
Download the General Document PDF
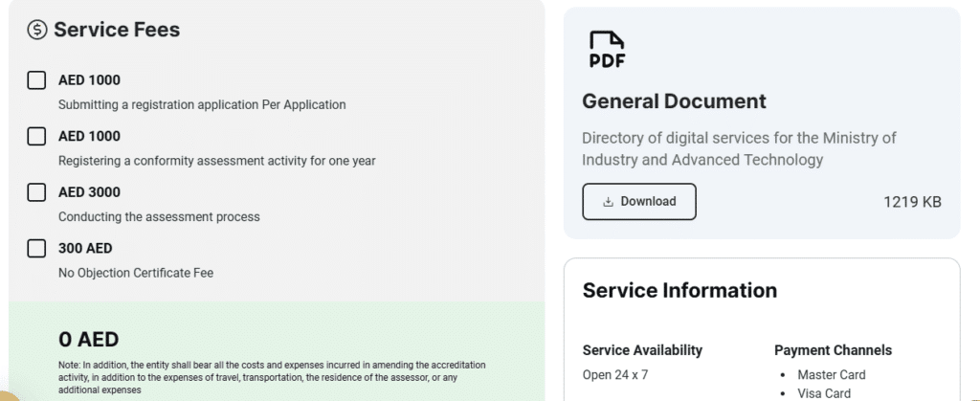[638, 202]
